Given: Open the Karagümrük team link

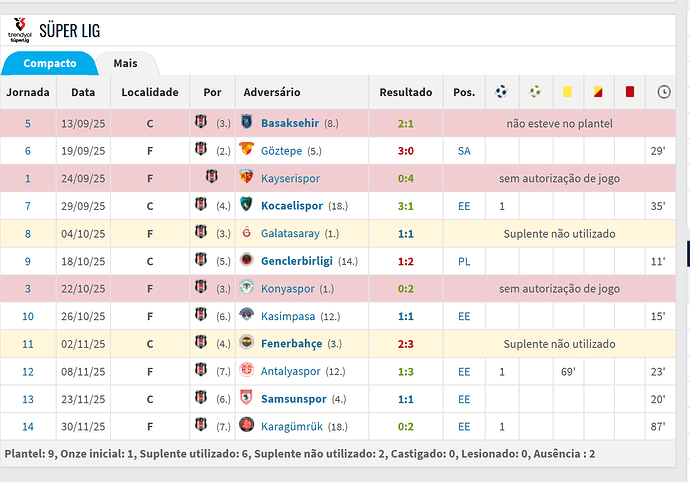Looking at the screenshot, I should pos(292,427).
